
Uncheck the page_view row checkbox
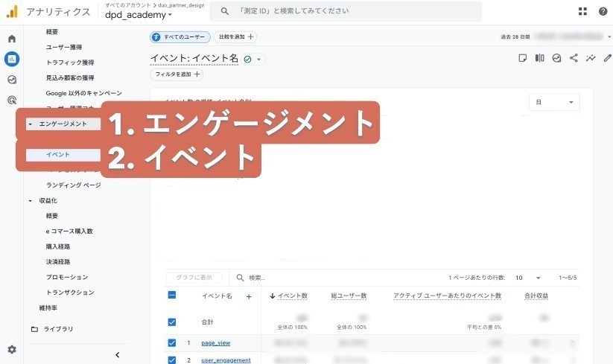tap(172, 343)
